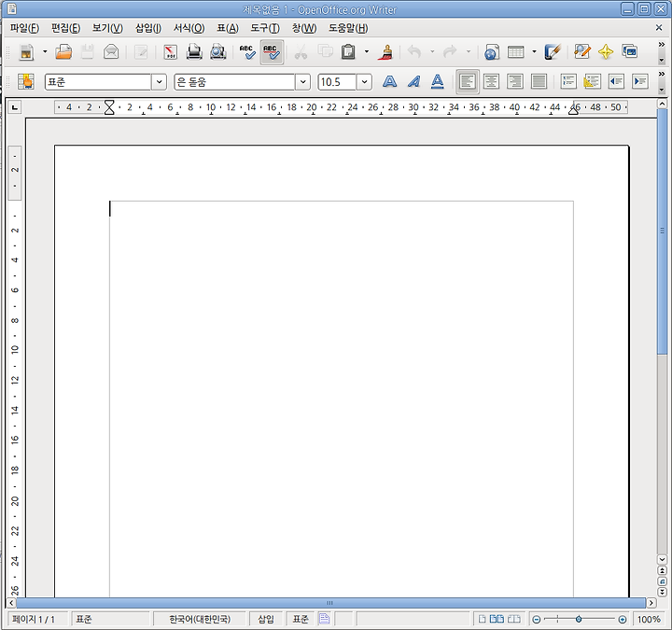672x630 pixels.
Task: Click 한국어(대한민국) language in status bar
Action: [200, 620]
